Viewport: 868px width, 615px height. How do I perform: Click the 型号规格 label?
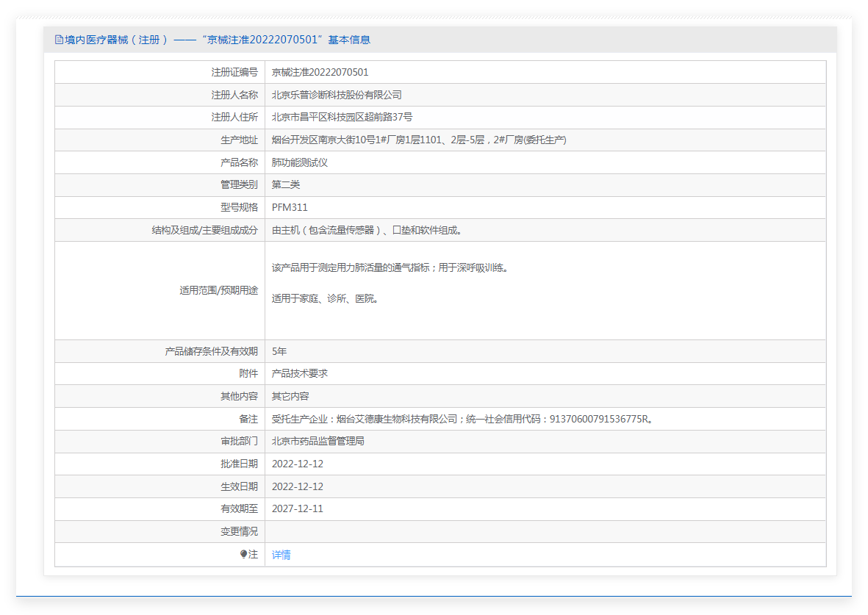pos(239,208)
